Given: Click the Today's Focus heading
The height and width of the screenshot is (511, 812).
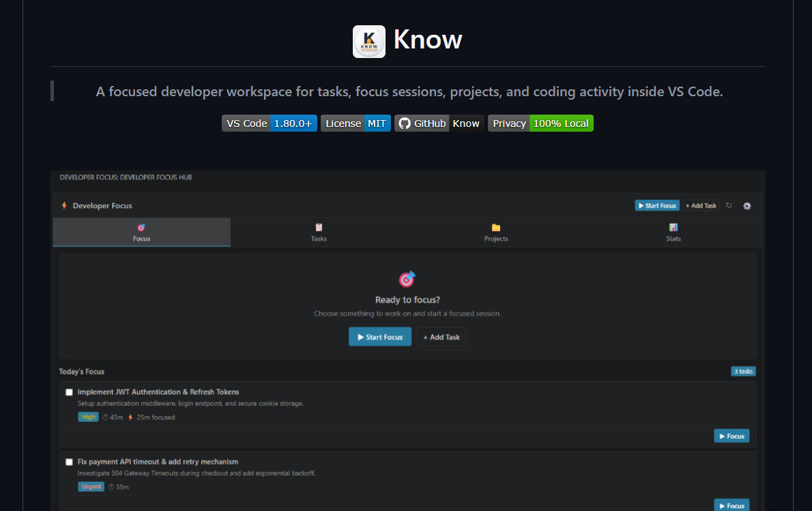Looking at the screenshot, I should tap(81, 372).
